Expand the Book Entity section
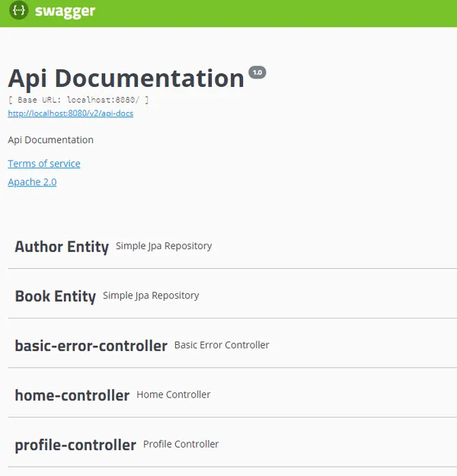457x476 pixels. pyautogui.click(x=55, y=296)
